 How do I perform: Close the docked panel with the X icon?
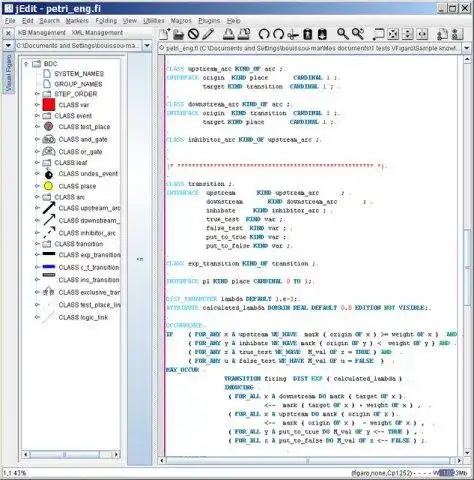point(8,33)
